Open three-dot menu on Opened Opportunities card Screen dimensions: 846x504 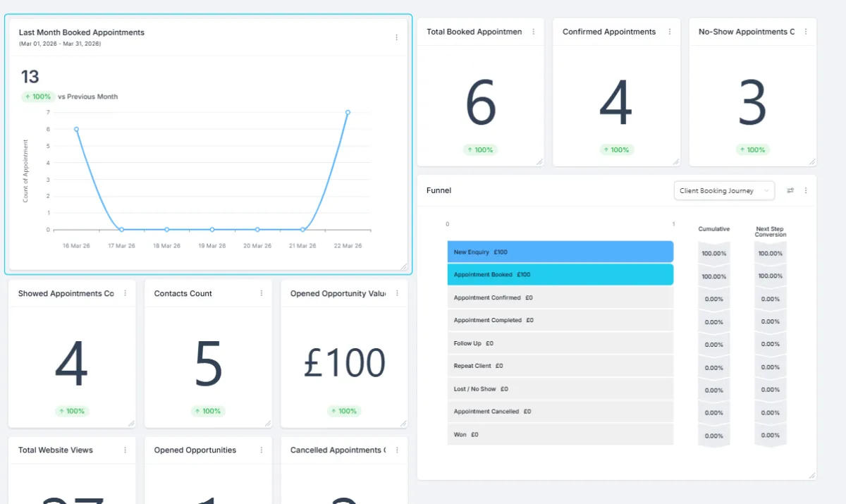[261, 450]
